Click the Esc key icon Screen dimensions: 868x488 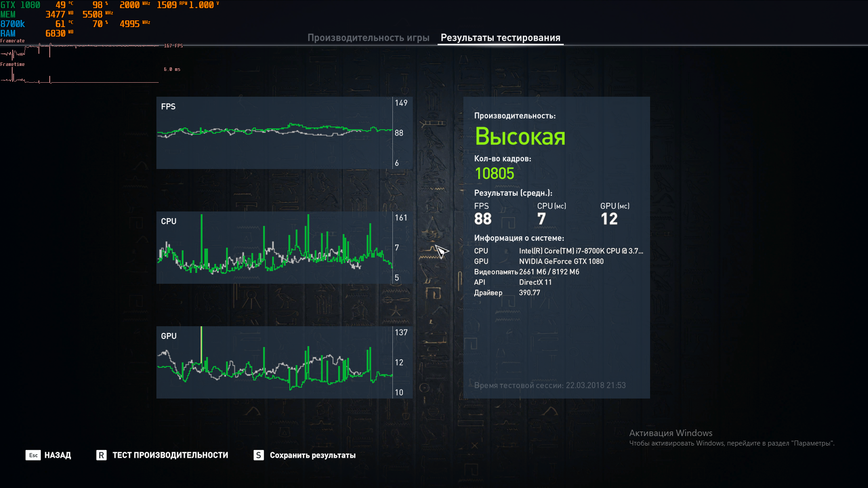33,455
